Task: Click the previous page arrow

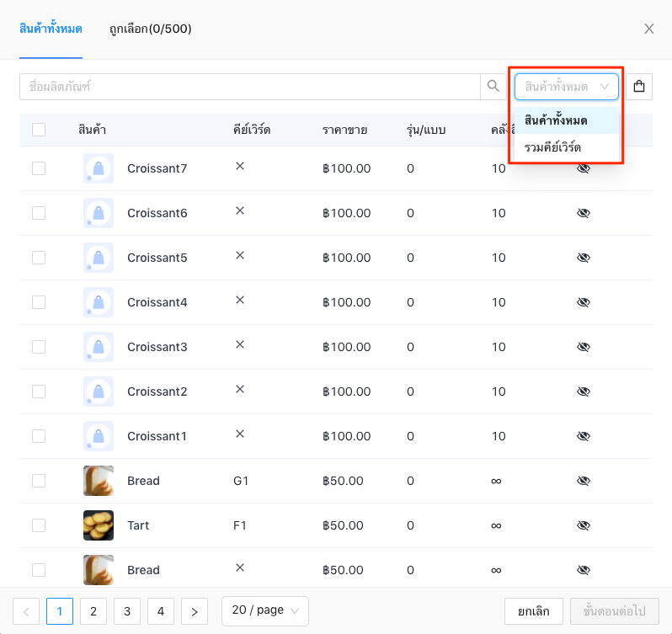Action: point(26,611)
